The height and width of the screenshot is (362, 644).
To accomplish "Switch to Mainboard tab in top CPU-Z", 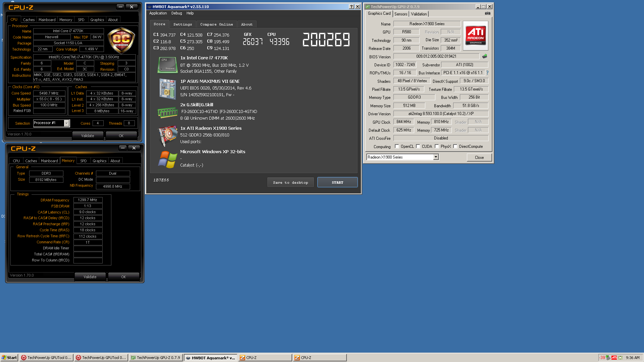I will (x=47, y=20).
